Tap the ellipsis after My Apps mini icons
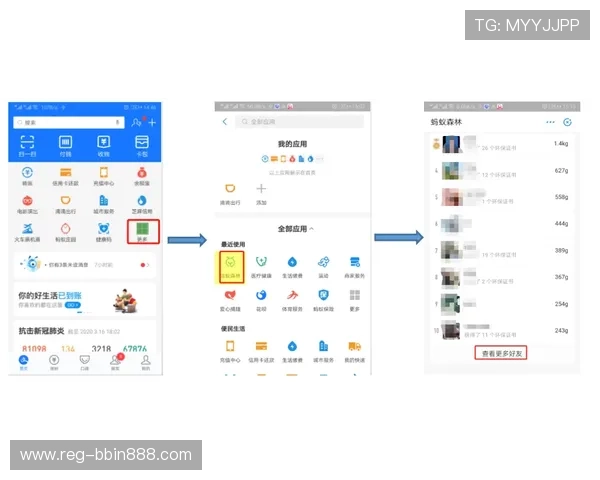Viewport: 600px width, 480px height. 320,159
